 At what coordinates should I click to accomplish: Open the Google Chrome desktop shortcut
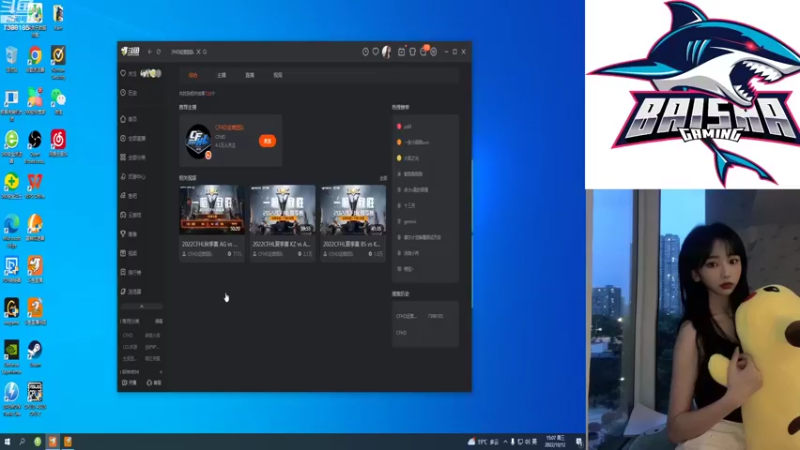(x=35, y=59)
